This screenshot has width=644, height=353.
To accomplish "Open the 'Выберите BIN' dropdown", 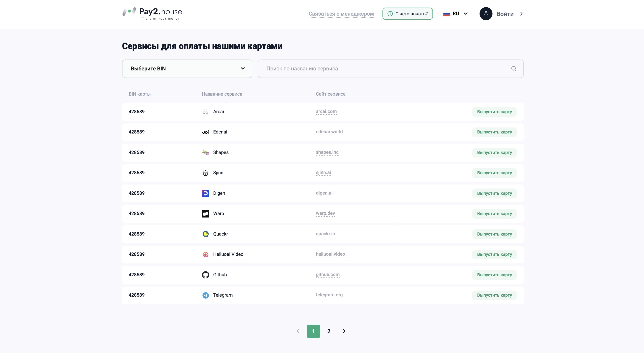I will click(187, 69).
